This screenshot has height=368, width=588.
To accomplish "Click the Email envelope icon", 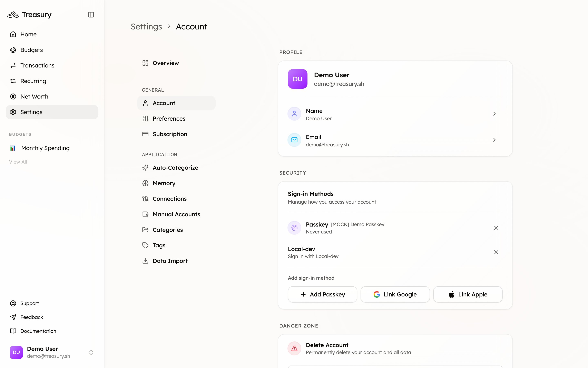I will (x=294, y=140).
